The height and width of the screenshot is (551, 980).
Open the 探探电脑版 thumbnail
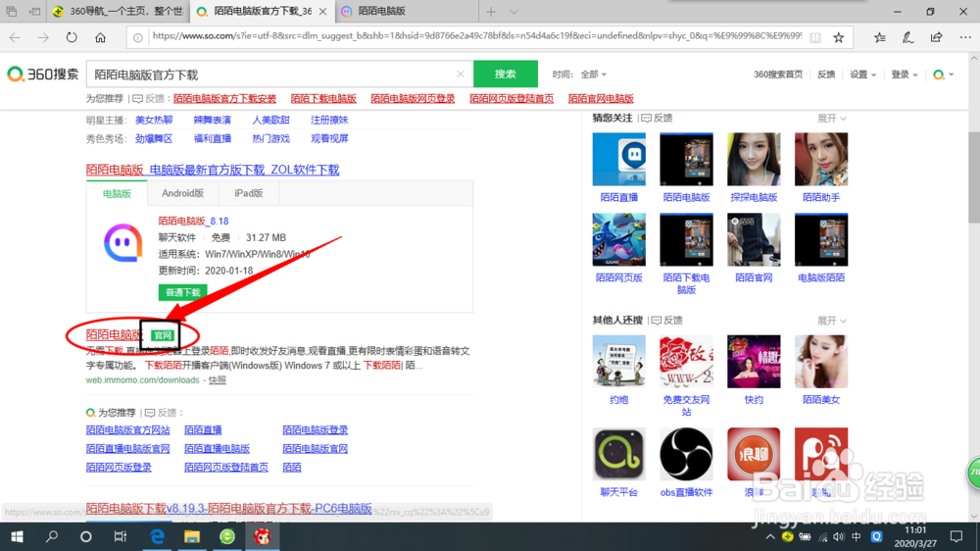(x=754, y=159)
